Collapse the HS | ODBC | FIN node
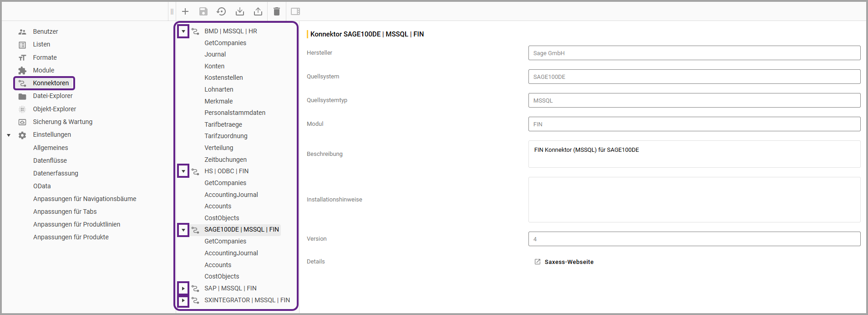 [183, 171]
